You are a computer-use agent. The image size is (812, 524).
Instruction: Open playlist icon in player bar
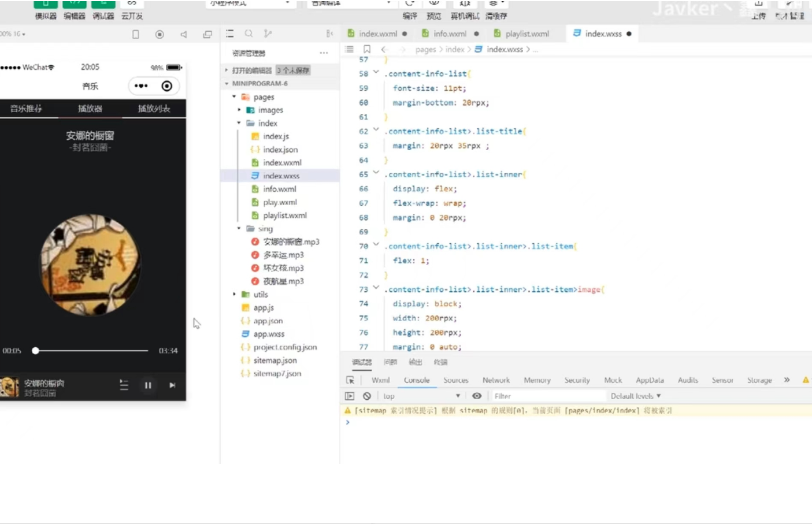(124, 385)
